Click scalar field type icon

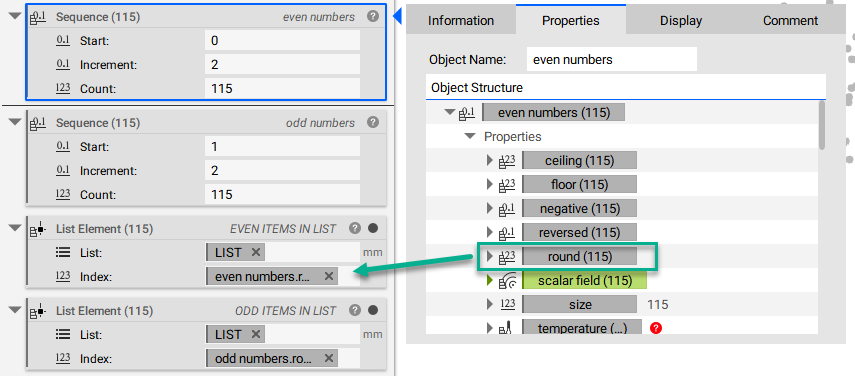tap(507, 281)
